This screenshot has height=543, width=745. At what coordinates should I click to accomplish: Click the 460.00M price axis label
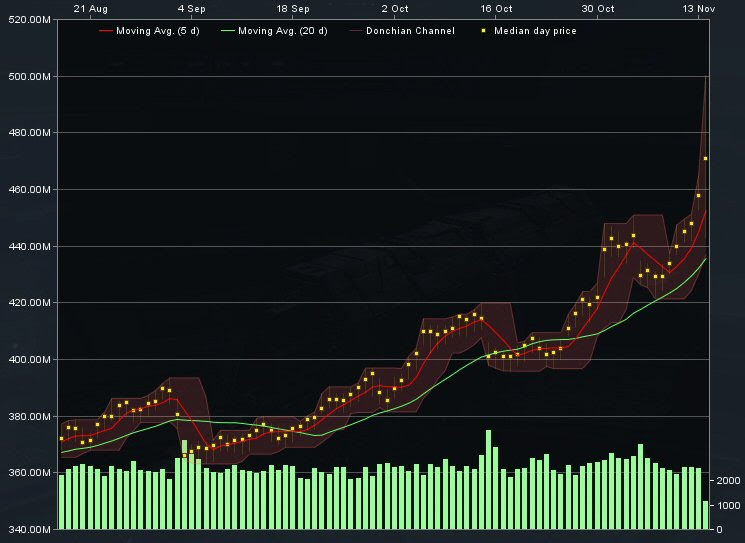29,190
